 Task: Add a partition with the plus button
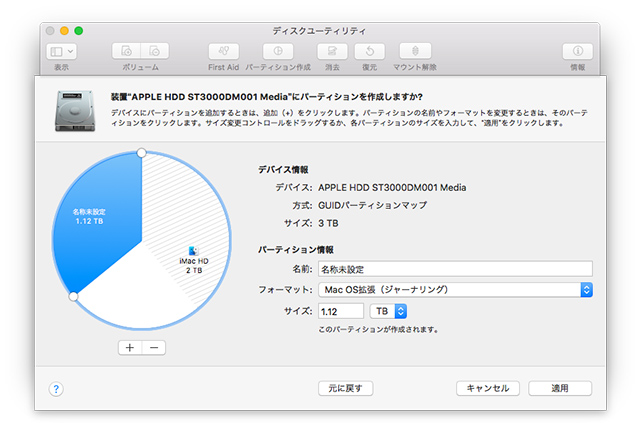pos(129,348)
